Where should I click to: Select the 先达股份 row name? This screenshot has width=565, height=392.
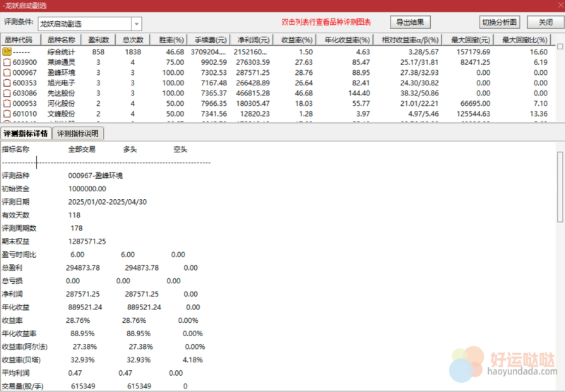(61, 93)
